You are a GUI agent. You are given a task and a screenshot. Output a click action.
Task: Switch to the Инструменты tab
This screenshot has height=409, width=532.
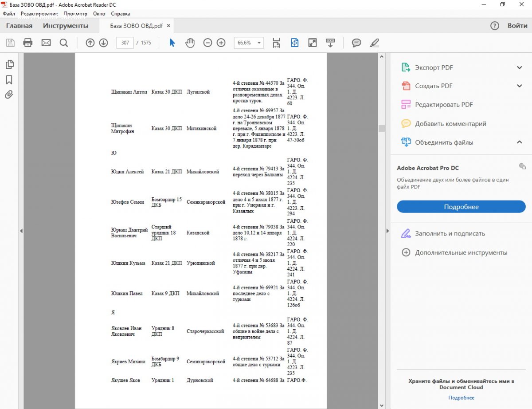tap(66, 26)
